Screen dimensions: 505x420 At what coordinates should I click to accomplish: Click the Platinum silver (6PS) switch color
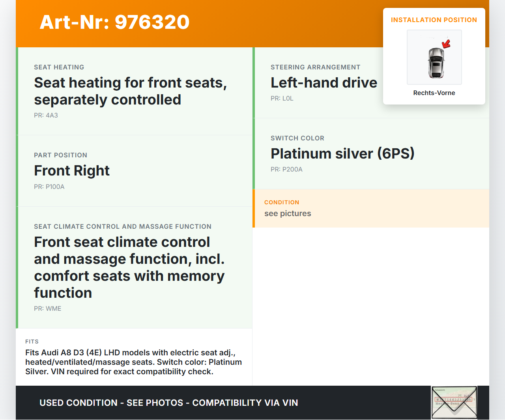pyautogui.click(x=342, y=154)
